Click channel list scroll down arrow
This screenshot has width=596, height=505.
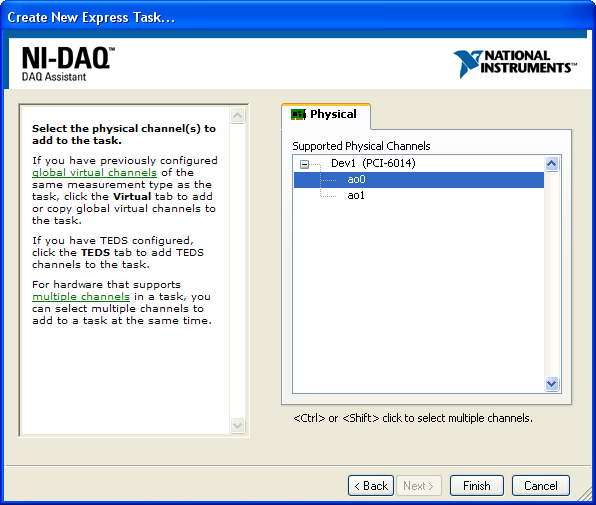[x=552, y=383]
